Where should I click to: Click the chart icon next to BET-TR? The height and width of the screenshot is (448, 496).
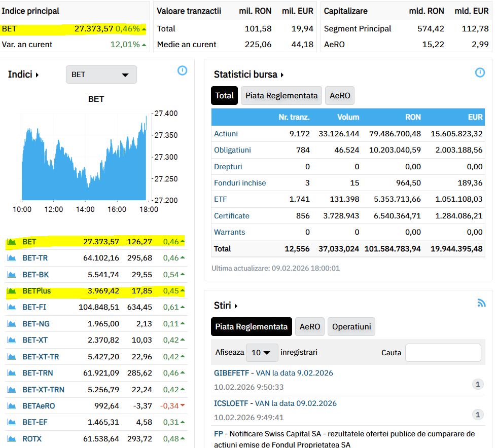[x=12, y=258]
